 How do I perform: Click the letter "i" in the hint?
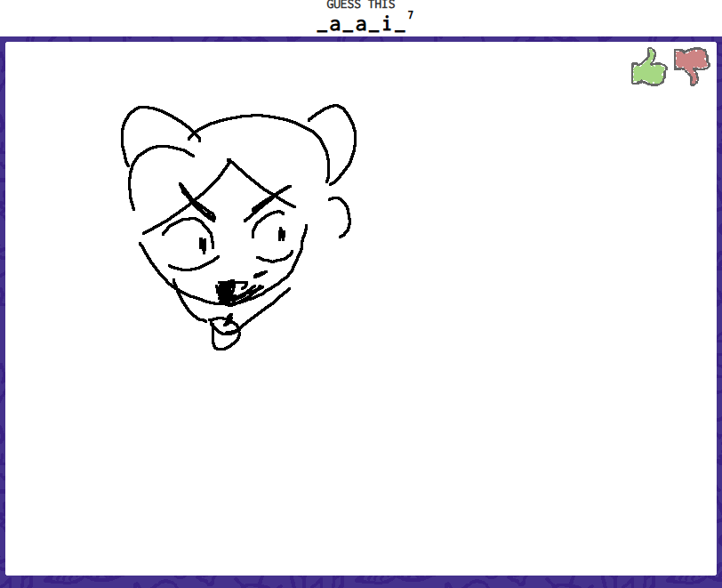387,24
